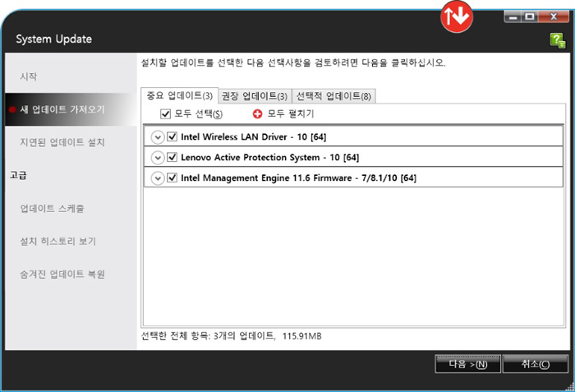Deselect Intel Management Engine Firmware checkbox

click(x=172, y=178)
